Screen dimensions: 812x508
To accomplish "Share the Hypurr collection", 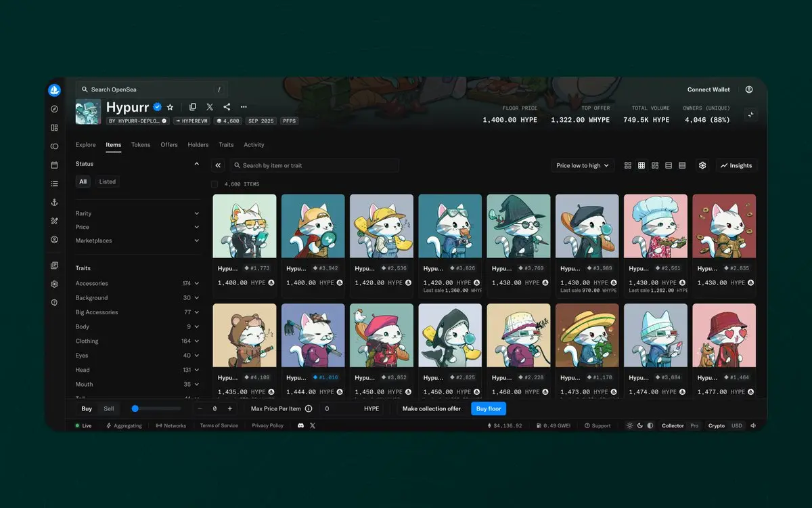I will pyautogui.click(x=227, y=107).
